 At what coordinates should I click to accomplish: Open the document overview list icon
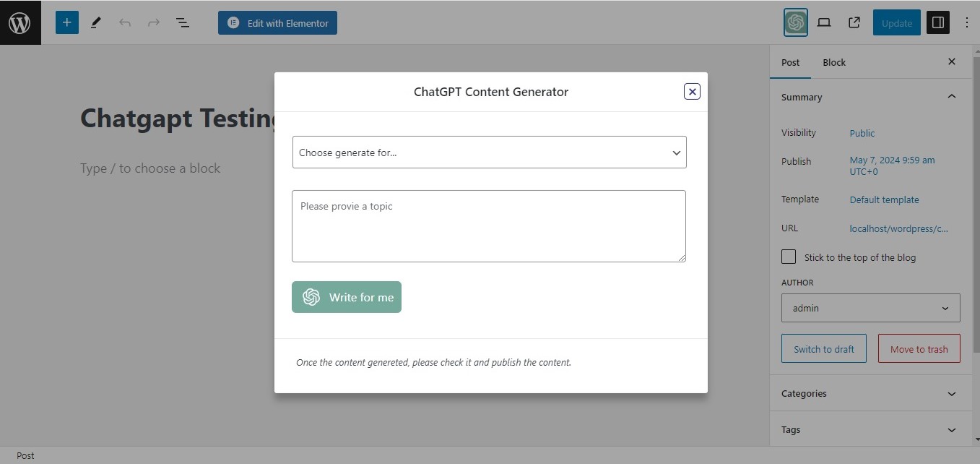point(183,22)
